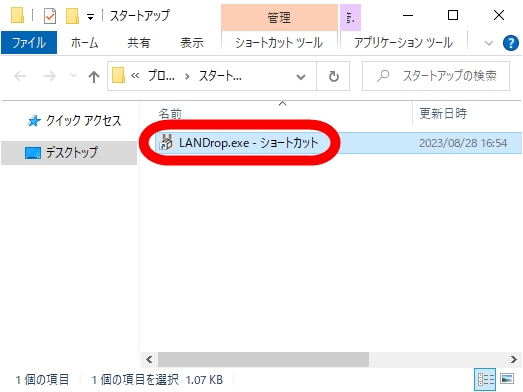This screenshot has width=523, height=392.
Task: Click the folder icon in title bar
Action: (x=17, y=15)
